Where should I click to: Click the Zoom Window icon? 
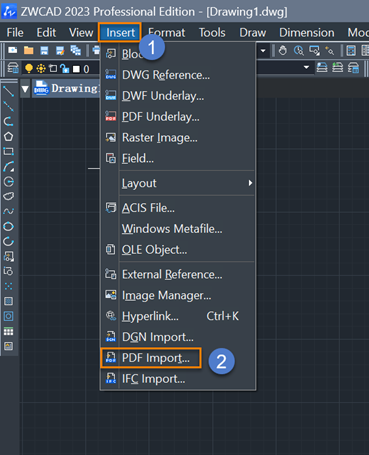pos(314,51)
